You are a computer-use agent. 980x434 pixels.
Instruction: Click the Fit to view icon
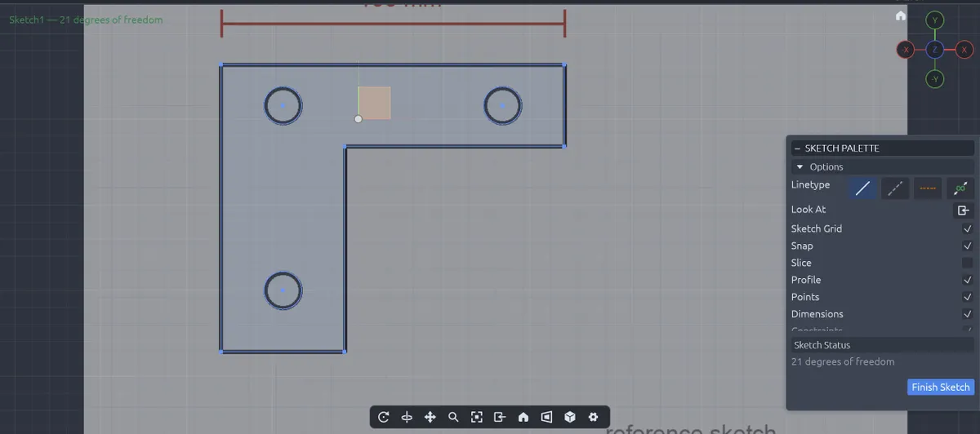point(477,417)
